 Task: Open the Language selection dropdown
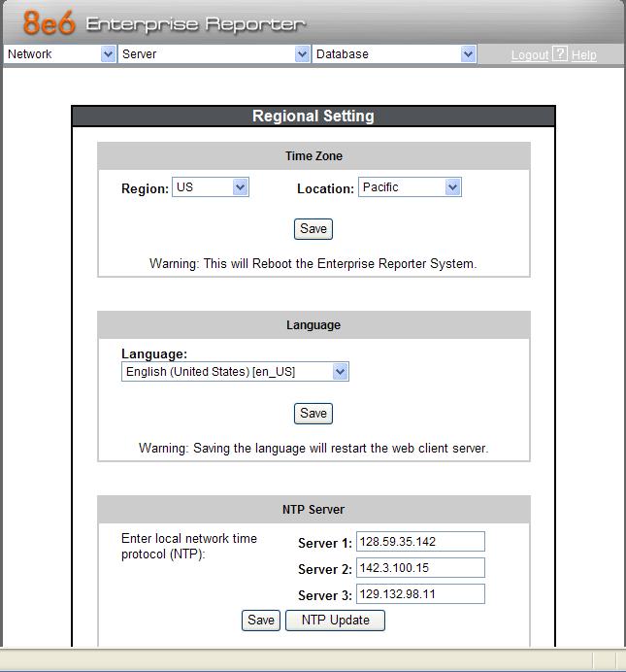coord(235,372)
